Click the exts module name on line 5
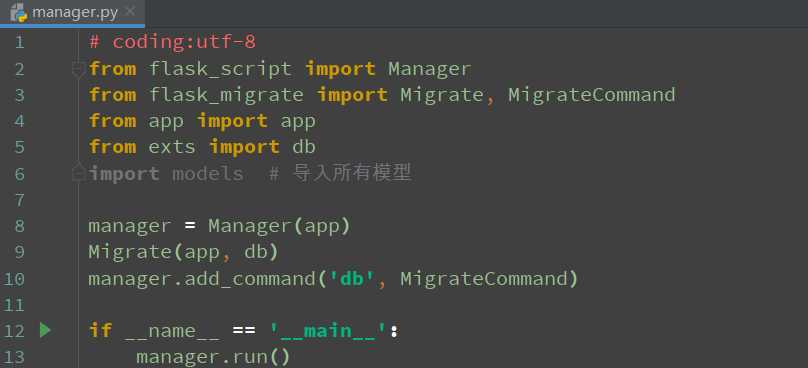Viewport: 808px width, 368px height. tap(172, 147)
